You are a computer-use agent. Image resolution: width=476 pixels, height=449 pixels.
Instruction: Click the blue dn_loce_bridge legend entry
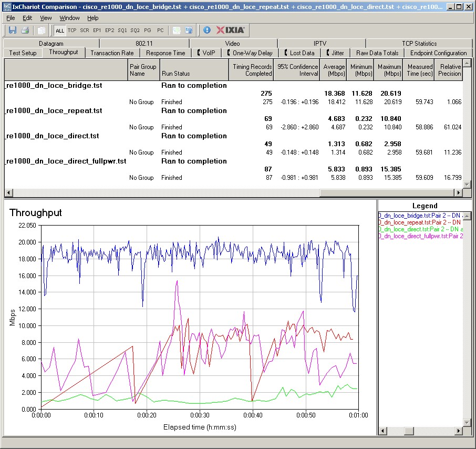420,216
